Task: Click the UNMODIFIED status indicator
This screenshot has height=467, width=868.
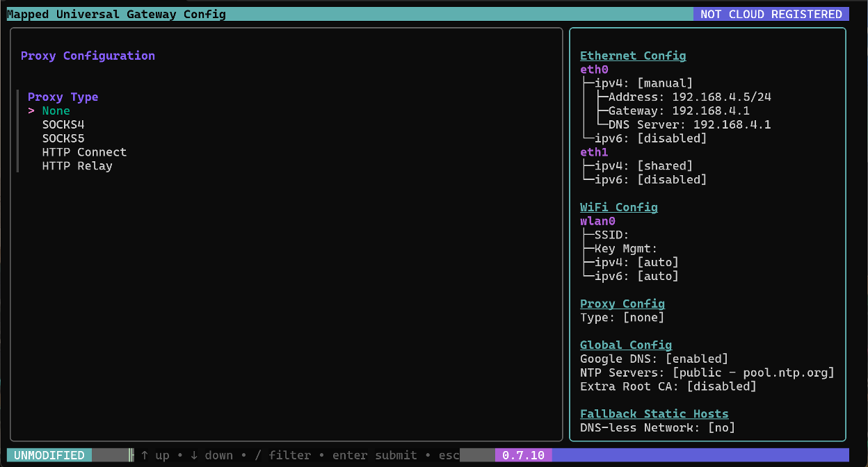Action: tap(49, 455)
